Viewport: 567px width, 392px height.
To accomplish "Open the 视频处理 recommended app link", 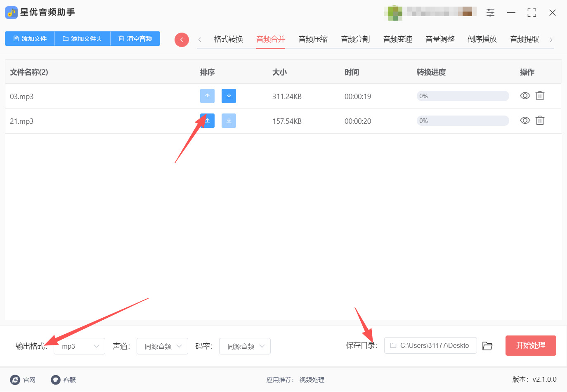I will (x=312, y=380).
